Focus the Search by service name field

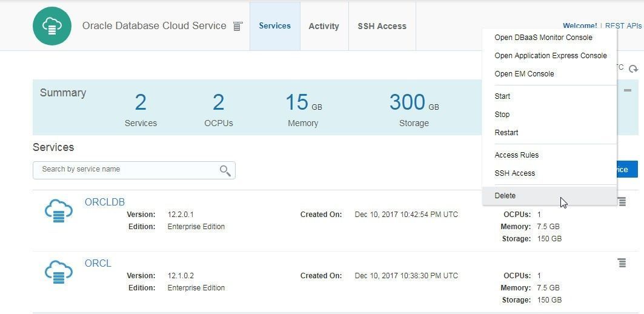point(134,170)
